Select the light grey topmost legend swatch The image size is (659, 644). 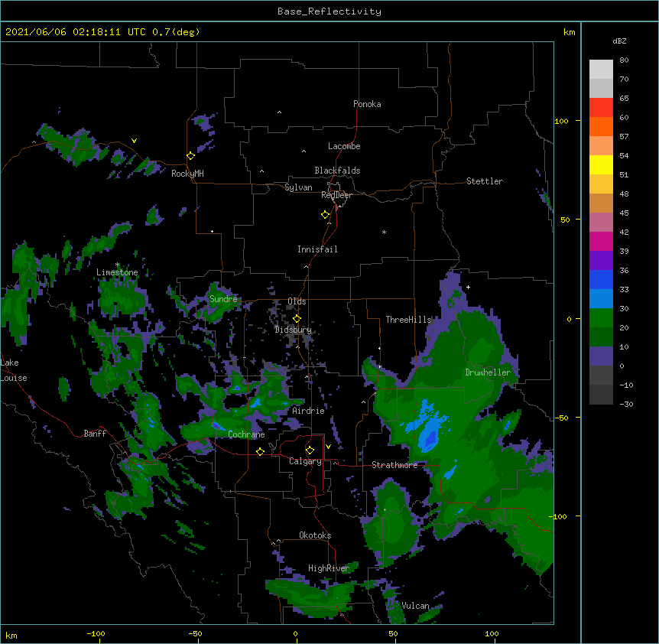(601, 69)
